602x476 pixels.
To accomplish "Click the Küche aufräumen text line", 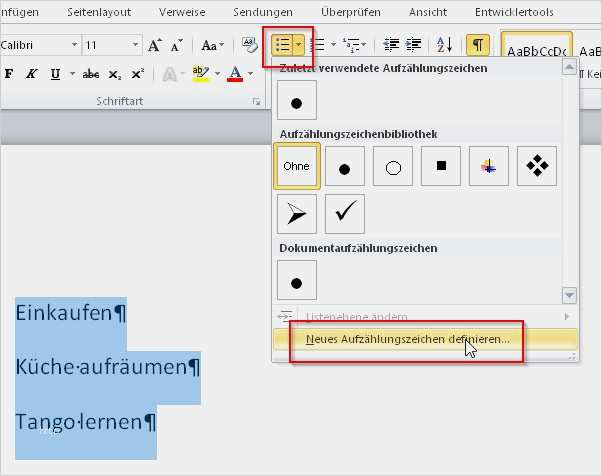I will coord(108,367).
